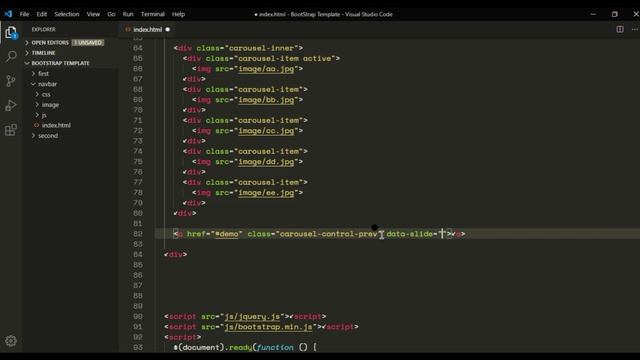This screenshot has width=640, height=360.
Task: Expand the Open Editors section
Action: (x=50, y=42)
